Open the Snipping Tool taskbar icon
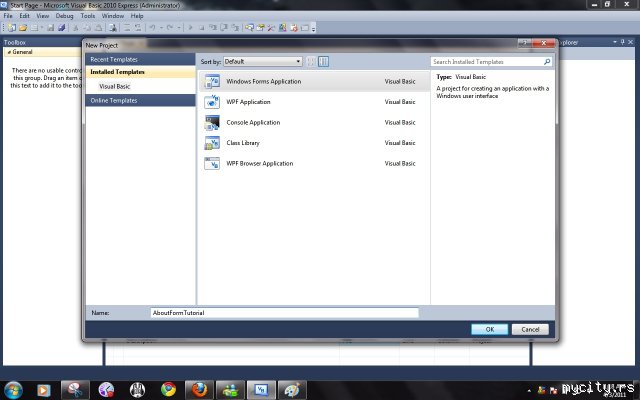The image size is (640, 400). 75,390
